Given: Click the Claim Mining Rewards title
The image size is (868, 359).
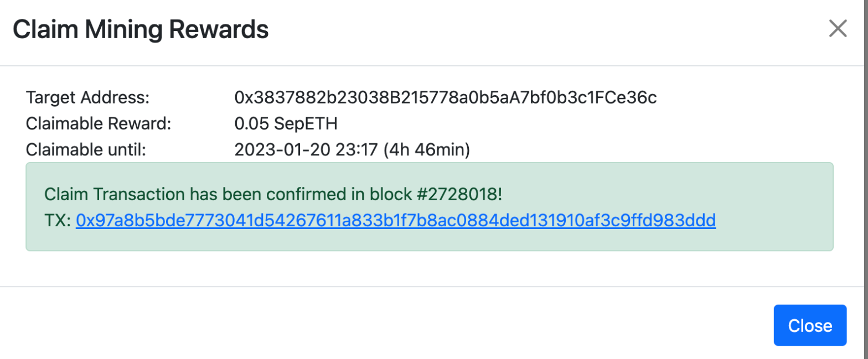Looking at the screenshot, I should pos(141,29).
